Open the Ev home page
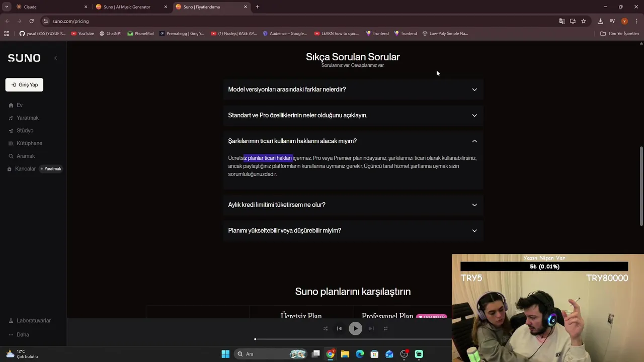Image resolution: width=644 pixels, height=362 pixels. (x=16, y=105)
